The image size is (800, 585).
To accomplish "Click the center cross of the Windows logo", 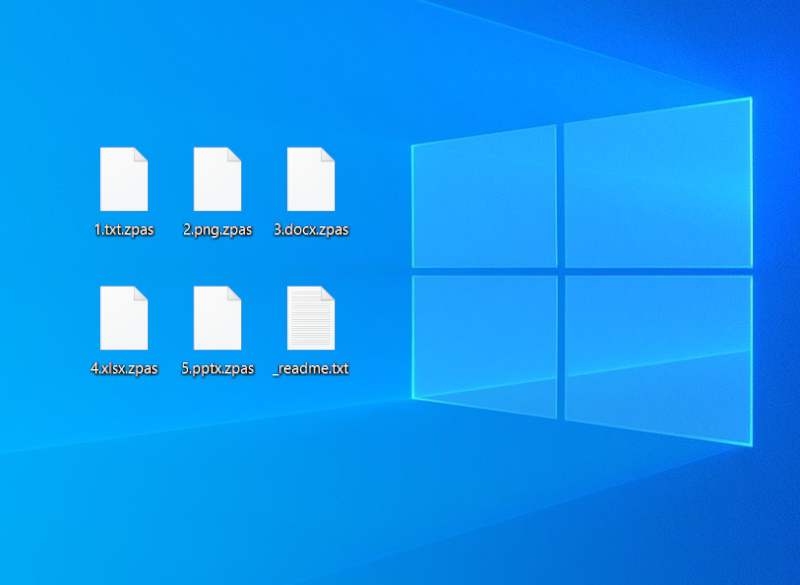I will 561,271.
